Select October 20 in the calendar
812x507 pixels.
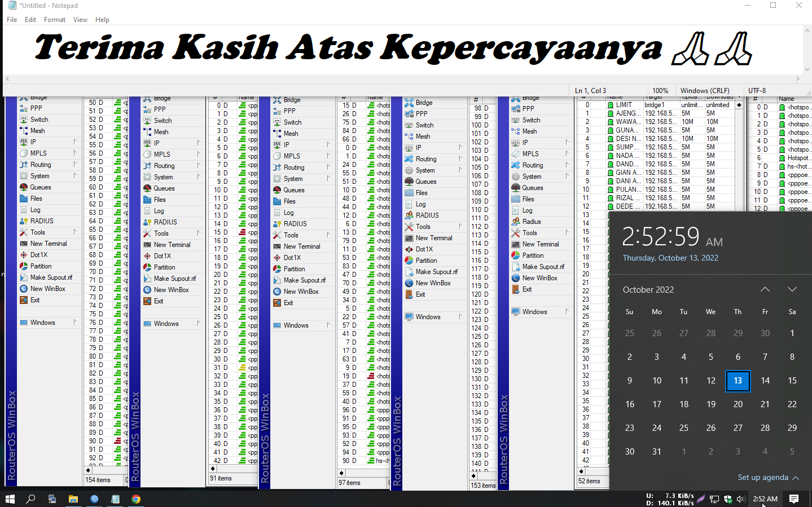click(738, 404)
